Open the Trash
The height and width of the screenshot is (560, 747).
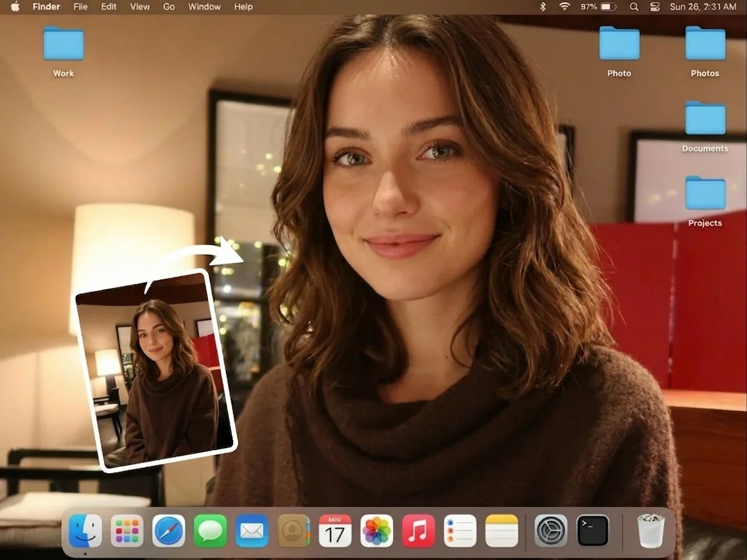[x=651, y=531]
